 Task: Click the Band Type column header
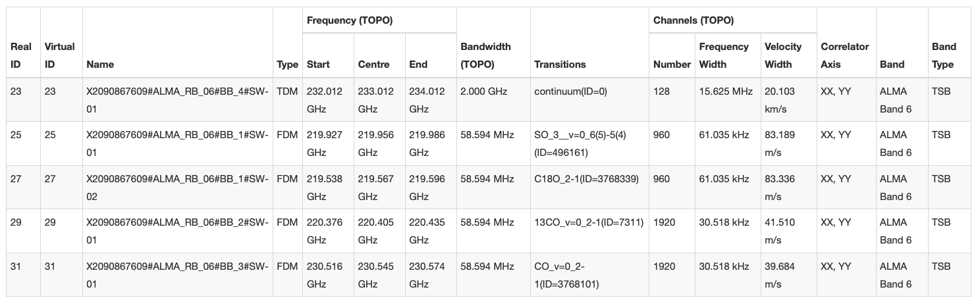coord(944,55)
